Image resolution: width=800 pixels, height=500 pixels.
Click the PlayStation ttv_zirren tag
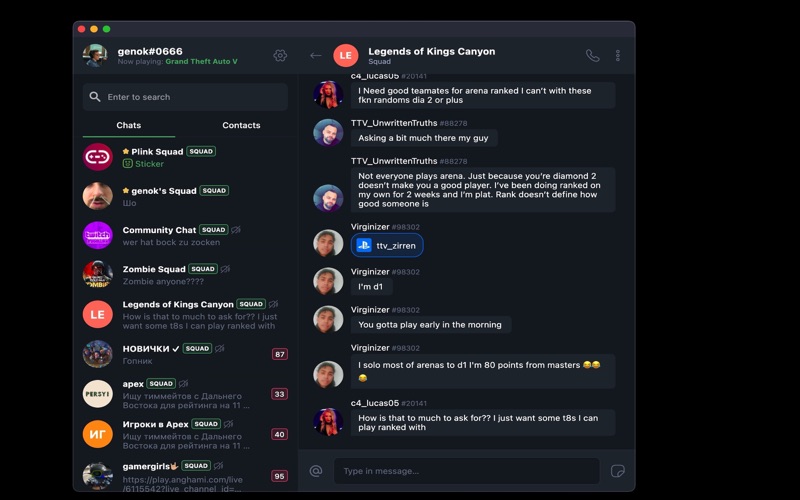point(387,245)
